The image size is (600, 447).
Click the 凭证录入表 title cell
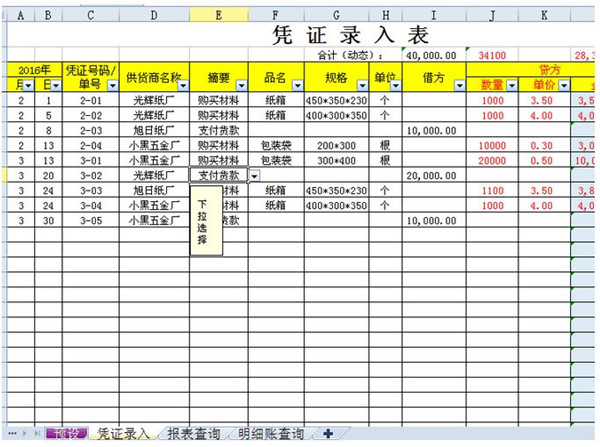pos(350,35)
